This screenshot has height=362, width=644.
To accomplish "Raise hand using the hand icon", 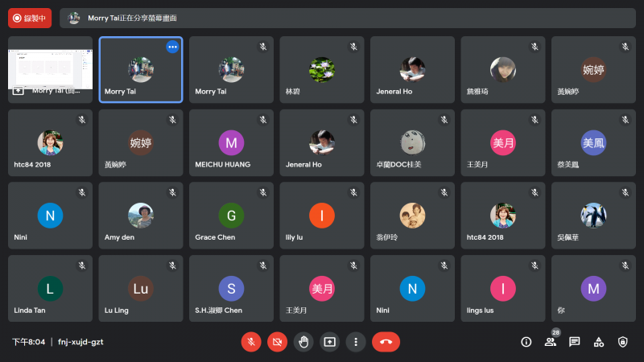I will coord(303,342).
